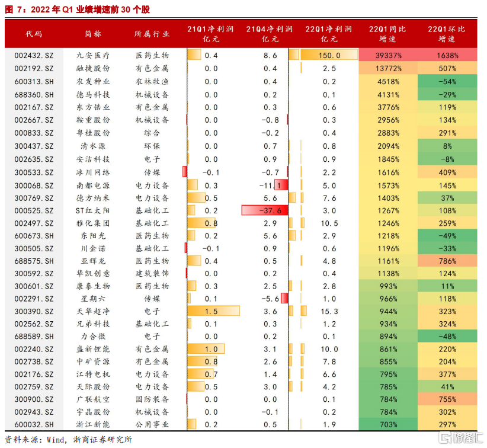Select the company name 融捷股份
The width and height of the screenshot is (487, 448).
[x=93, y=68]
